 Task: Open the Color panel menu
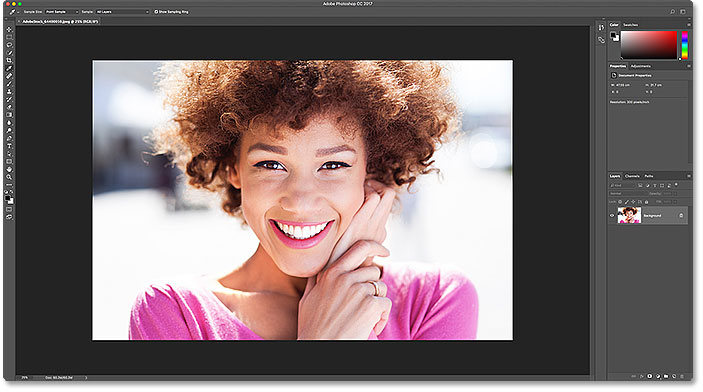pyautogui.click(x=689, y=25)
